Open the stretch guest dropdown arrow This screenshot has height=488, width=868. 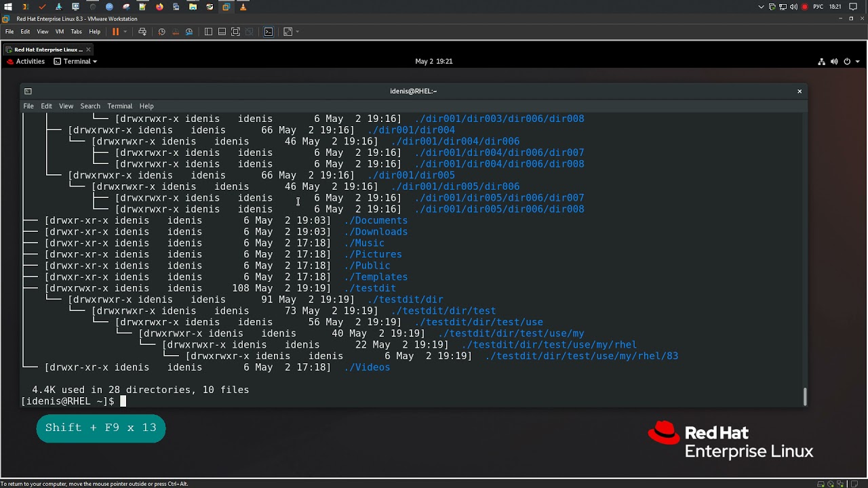(x=297, y=31)
